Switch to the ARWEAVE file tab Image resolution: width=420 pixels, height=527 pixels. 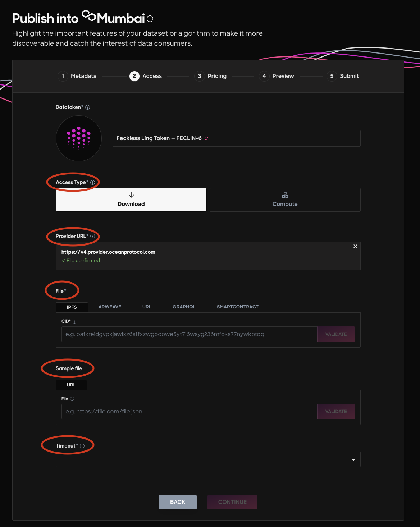point(110,307)
